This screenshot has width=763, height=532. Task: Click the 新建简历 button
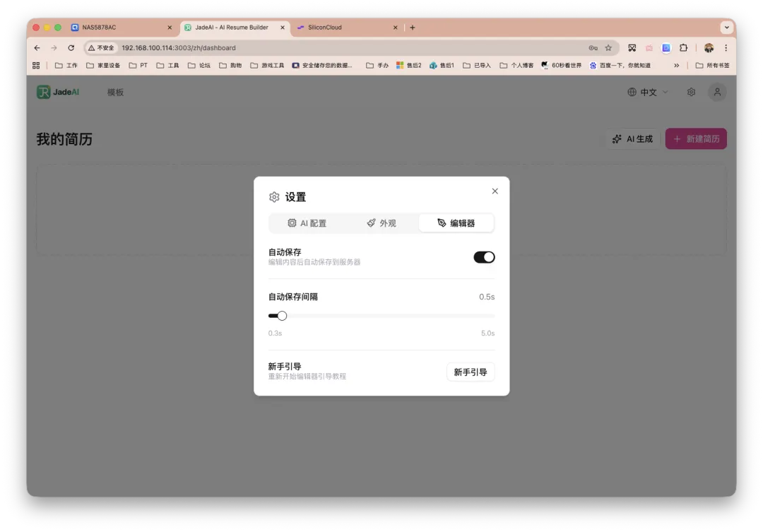696,138
